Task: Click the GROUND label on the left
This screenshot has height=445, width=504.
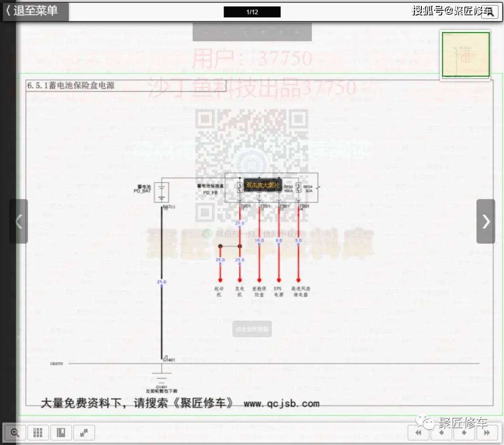Action: (56, 364)
